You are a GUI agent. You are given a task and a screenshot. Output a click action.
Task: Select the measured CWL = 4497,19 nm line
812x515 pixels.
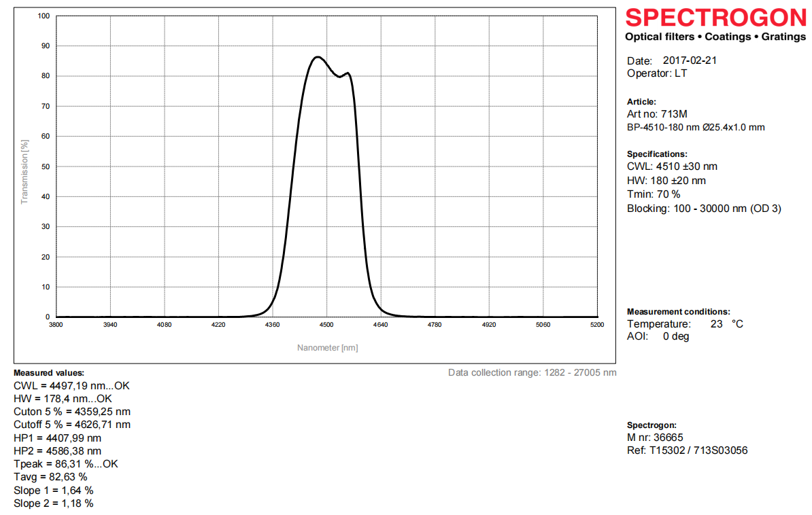(71, 386)
